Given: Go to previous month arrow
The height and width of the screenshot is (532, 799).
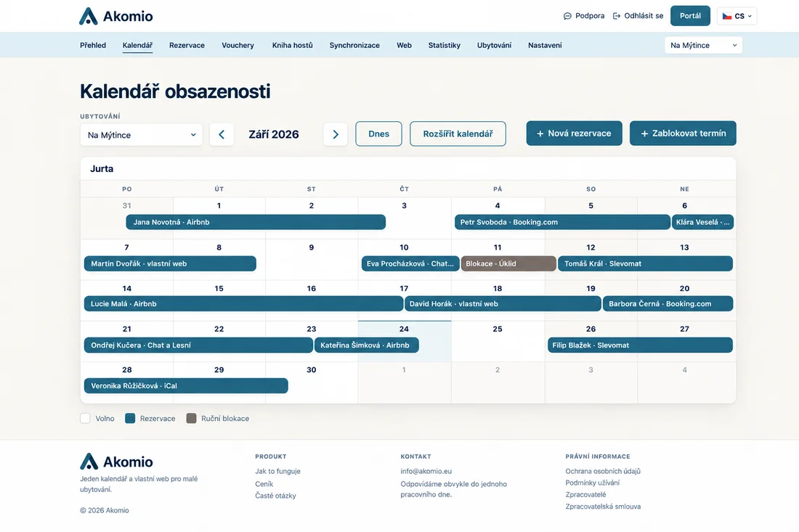Looking at the screenshot, I should (x=222, y=134).
